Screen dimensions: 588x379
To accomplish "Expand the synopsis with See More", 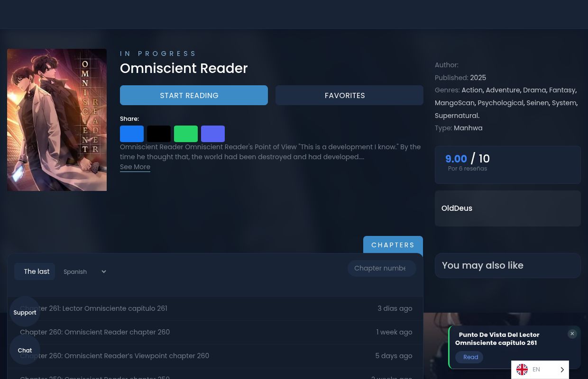I will pyautogui.click(x=135, y=167).
